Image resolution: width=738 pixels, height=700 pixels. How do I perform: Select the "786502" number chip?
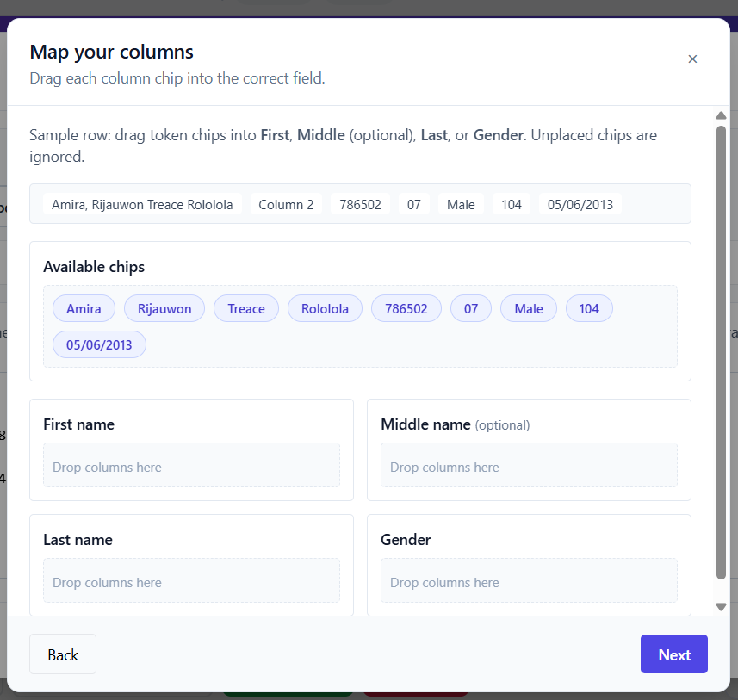406,308
